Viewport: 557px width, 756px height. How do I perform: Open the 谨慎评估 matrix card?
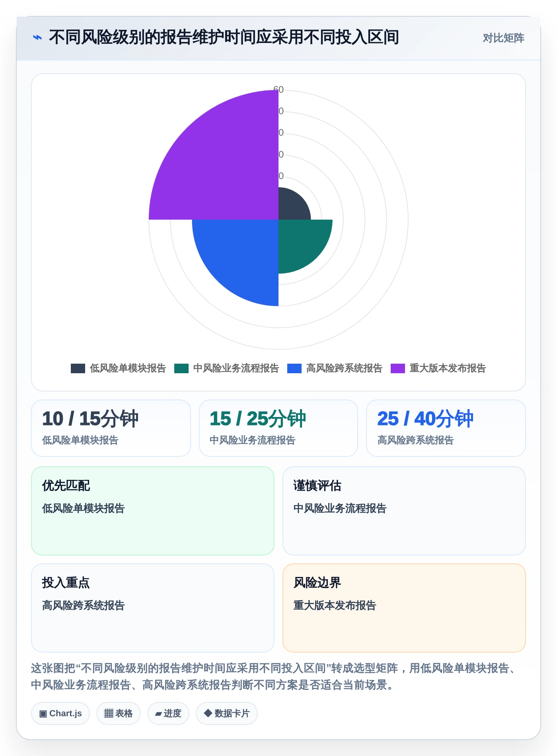point(404,511)
